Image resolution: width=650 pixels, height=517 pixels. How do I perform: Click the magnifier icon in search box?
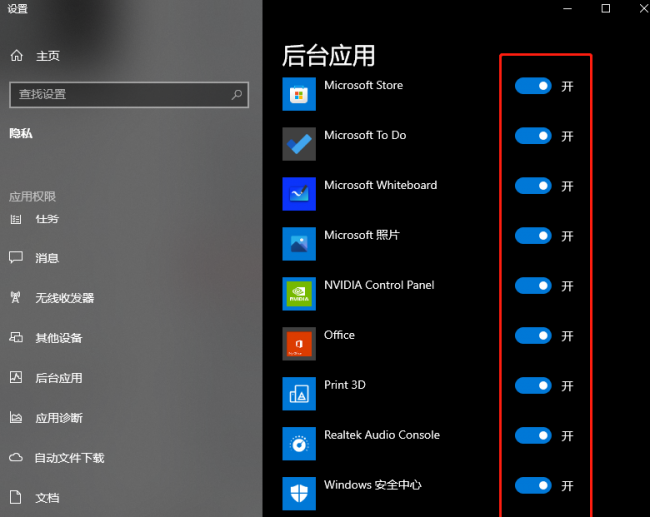point(237,95)
